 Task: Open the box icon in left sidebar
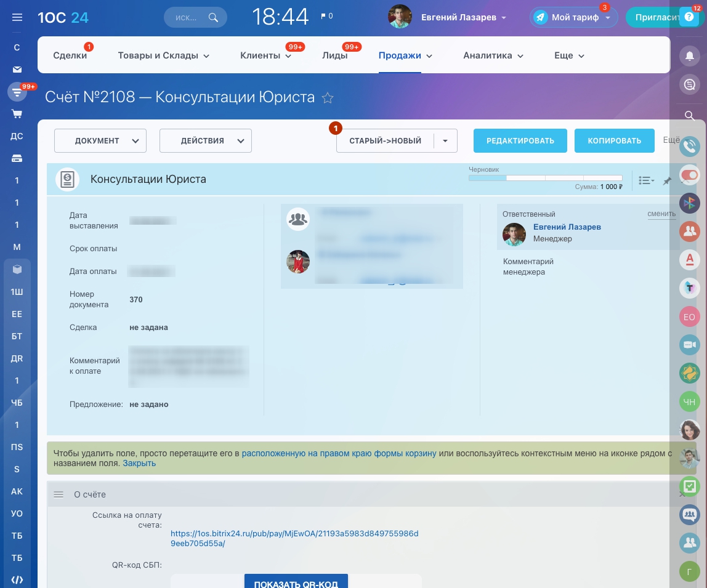click(x=17, y=269)
